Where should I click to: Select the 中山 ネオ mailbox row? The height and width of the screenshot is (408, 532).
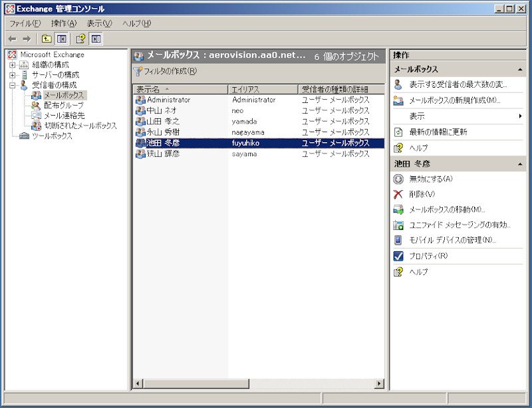tap(259, 110)
